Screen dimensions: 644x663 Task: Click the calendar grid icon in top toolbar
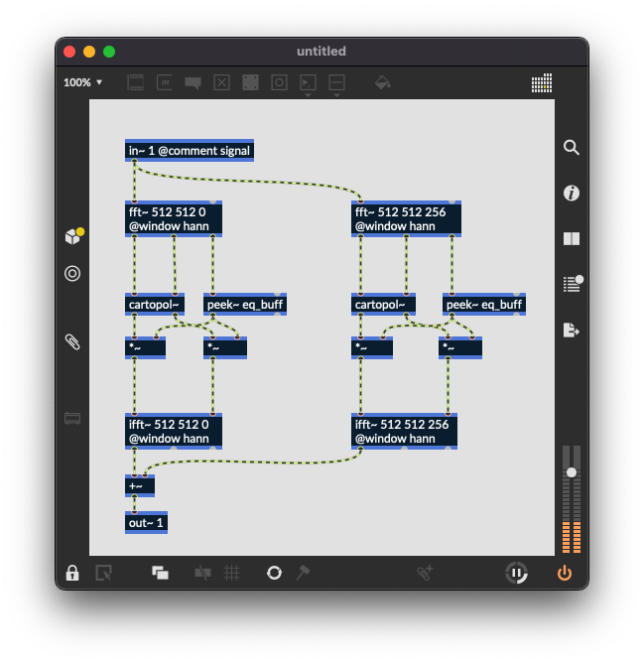pos(541,83)
